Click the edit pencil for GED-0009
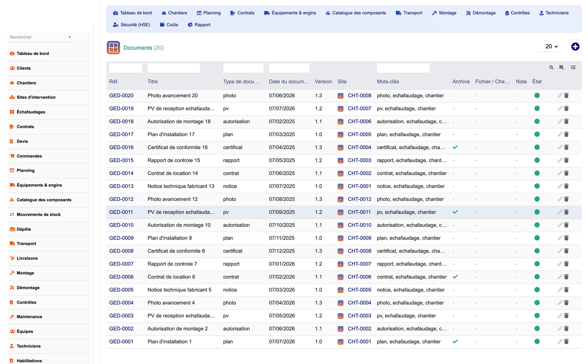The image size is (588, 364). pyautogui.click(x=560, y=238)
